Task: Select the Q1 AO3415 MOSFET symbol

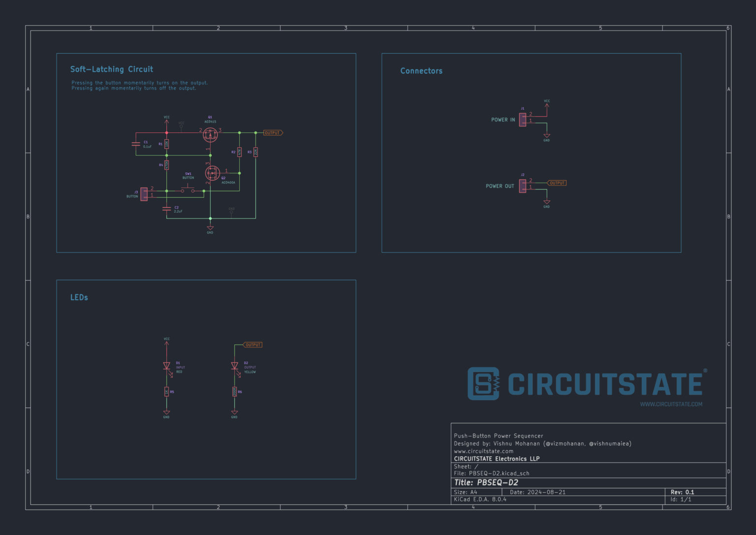Action: (x=210, y=134)
